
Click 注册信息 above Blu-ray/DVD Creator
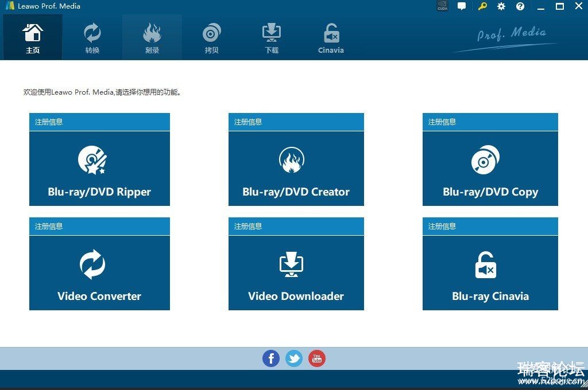pyautogui.click(x=248, y=122)
